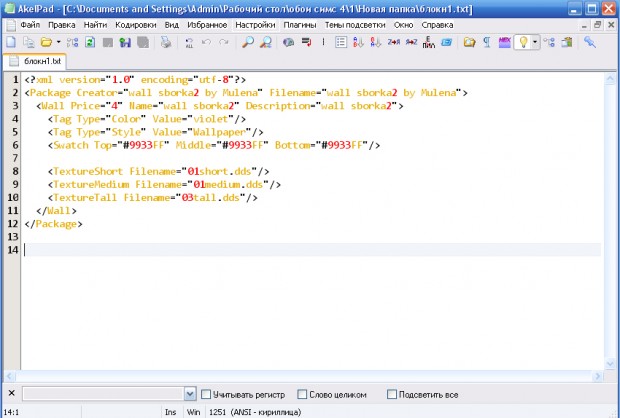This screenshot has width=620, height=418.
Task: Click inside the quick search text field
Action: tap(100, 394)
